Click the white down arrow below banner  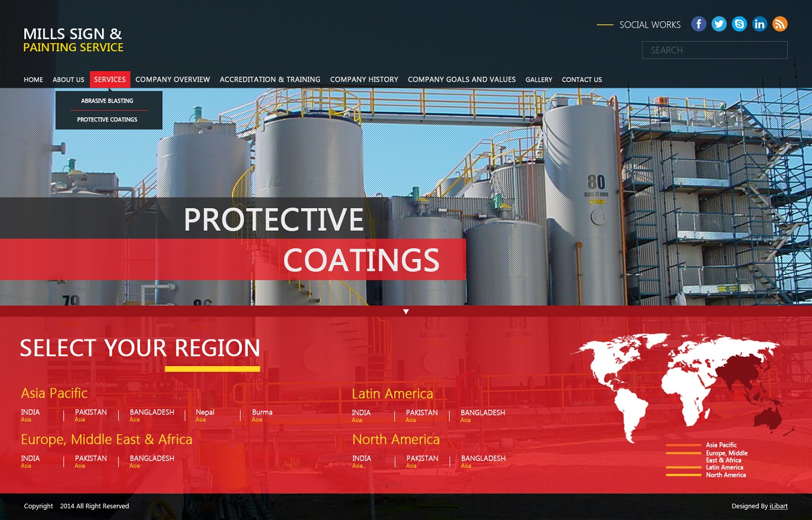click(x=406, y=312)
